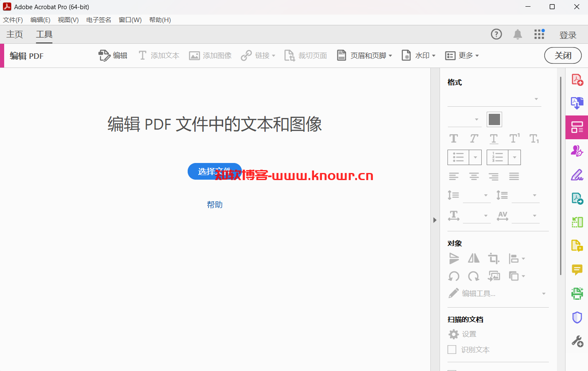Click the Select File (选择文件) button
This screenshot has width=588, height=371.
[x=214, y=171]
